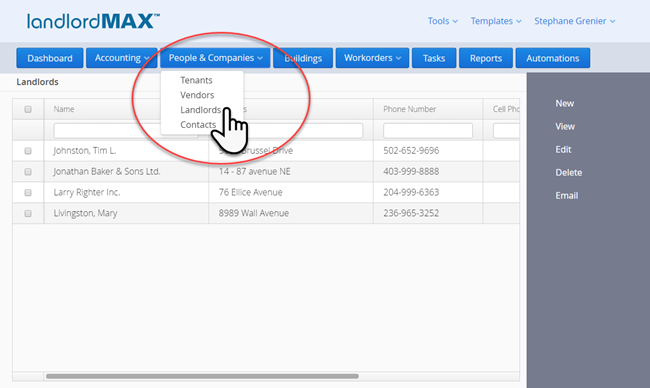Screen dimensions: 650x388
Task: Expand the Workorders menu
Action: [372, 58]
